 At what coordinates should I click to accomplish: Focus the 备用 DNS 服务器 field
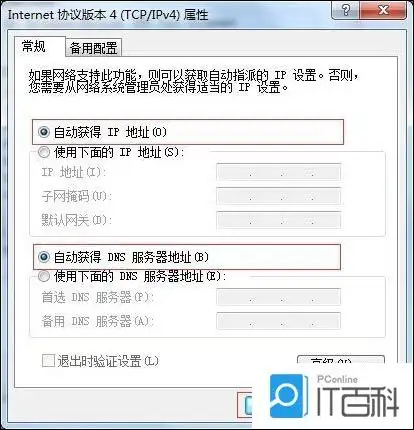coord(279,321)
